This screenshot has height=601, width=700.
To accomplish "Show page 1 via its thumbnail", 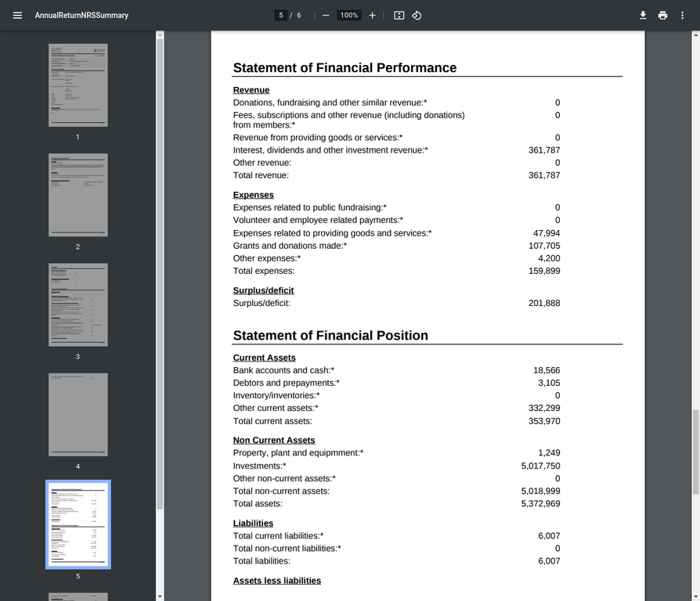I will click(x=78, y=84).
